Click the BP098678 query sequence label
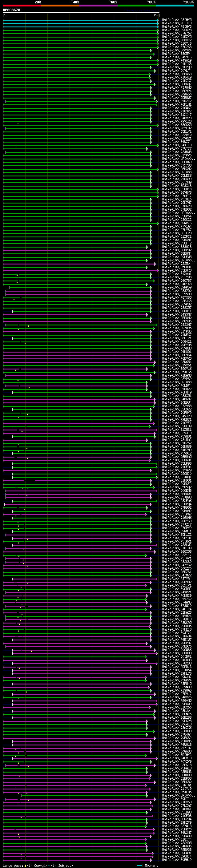 coord(11,10)
